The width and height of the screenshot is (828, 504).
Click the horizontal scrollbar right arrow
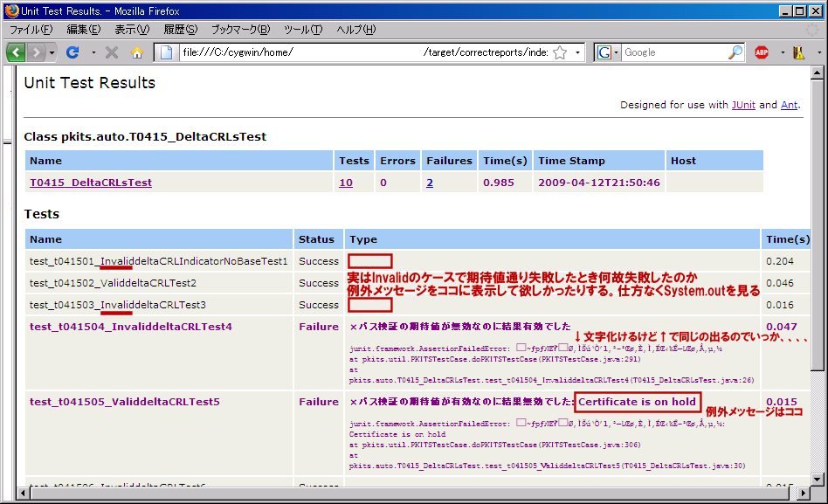(804, 494)
